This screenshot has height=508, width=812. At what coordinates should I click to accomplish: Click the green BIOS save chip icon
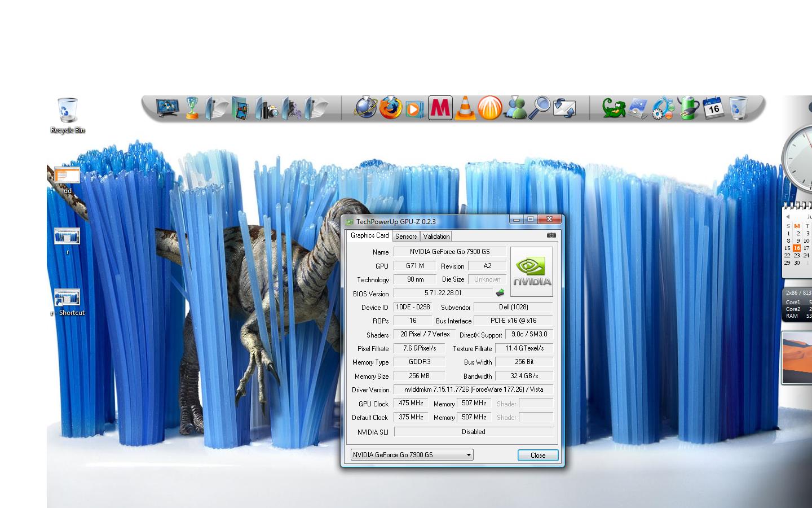click(500, 293)
